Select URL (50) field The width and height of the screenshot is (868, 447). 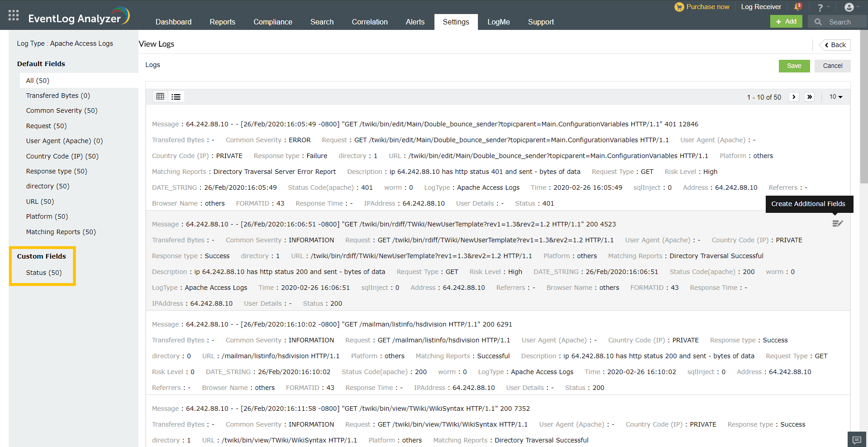(40, 202)
